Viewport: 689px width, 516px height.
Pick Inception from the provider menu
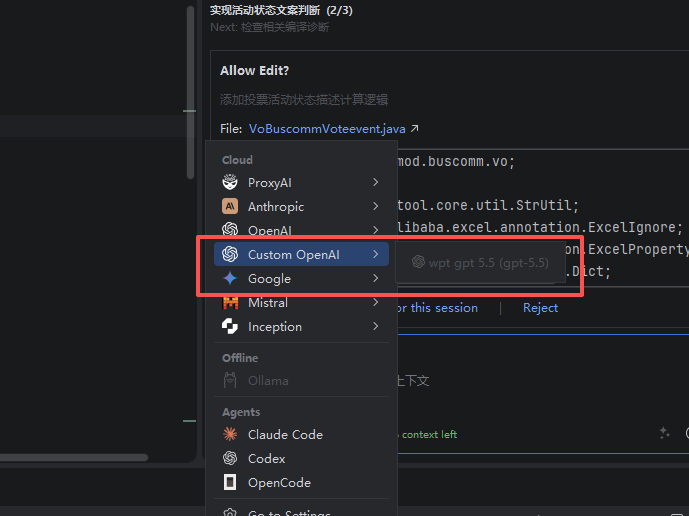point(301,326)
